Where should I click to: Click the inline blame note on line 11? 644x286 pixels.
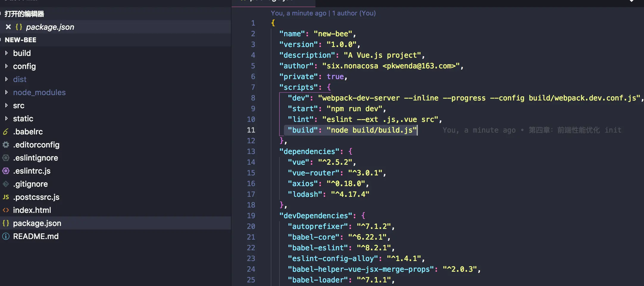(x=532, y=130)
